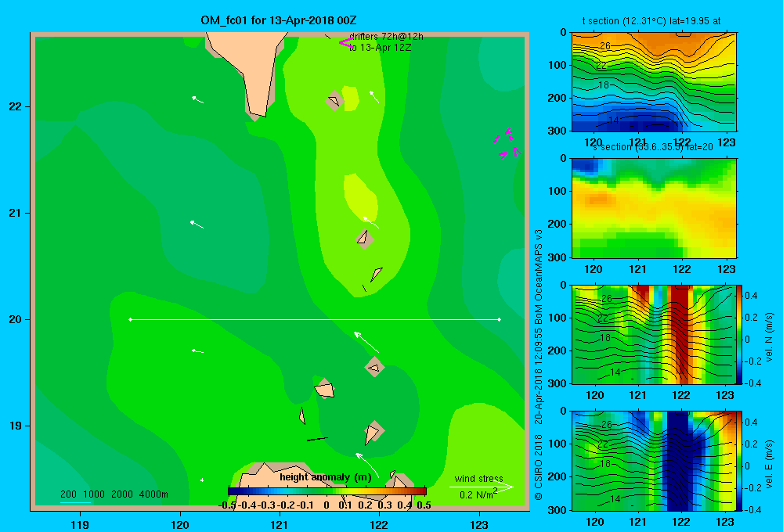
Task: Click the magenta drifter tracks cluster near 123°E
Action: click(x=507, y=143)
